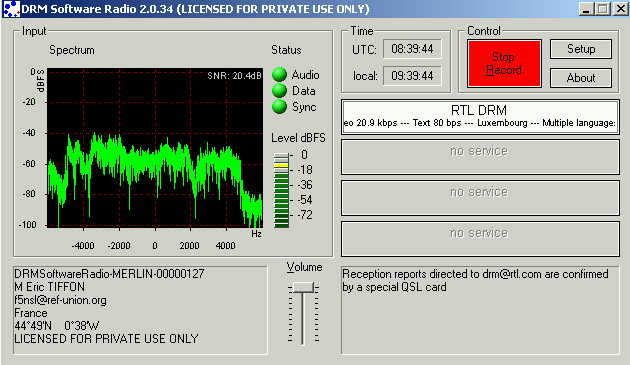
Task: Click the bottom no service slot
Action: [480, 239]
